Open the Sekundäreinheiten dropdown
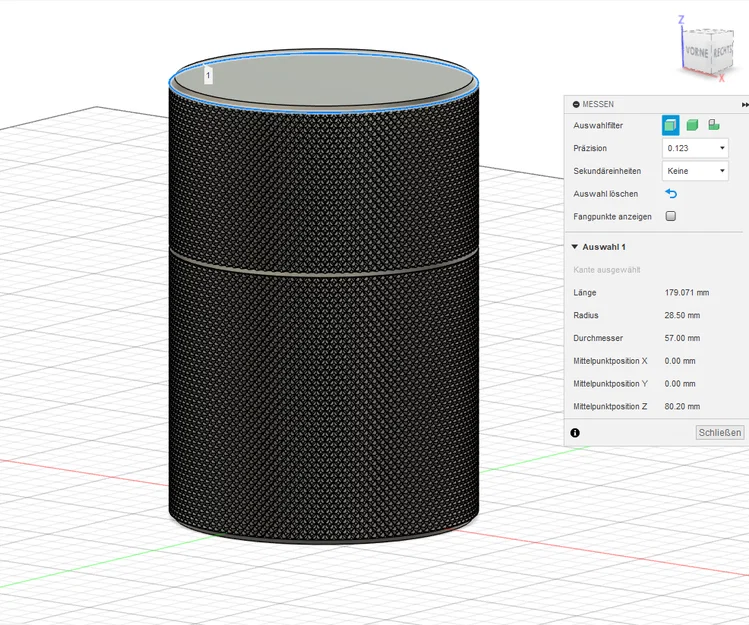 pyautogui.click(x=695, y=171)
